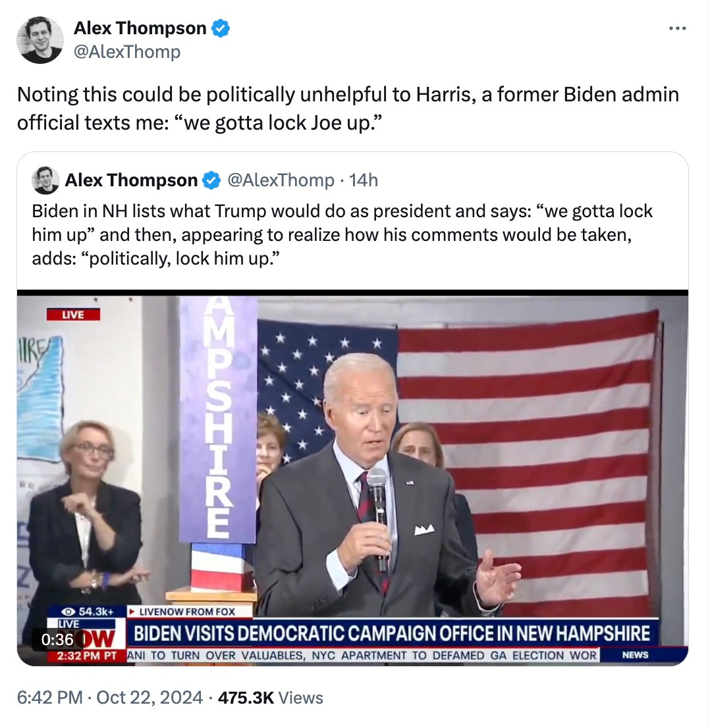Click the Alex Thompson name in quoted tweet
Viewport: 710px width, 728px height.
(132, 180)
